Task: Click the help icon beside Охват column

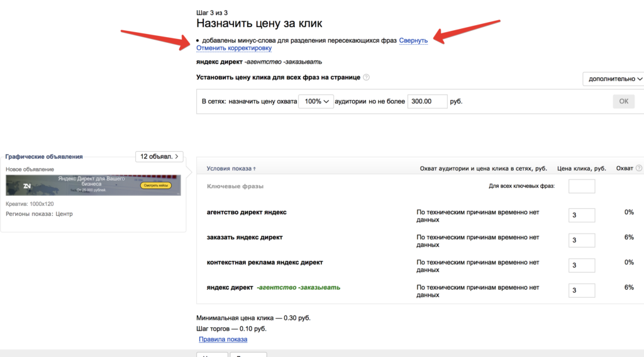Action: [639, 168]
